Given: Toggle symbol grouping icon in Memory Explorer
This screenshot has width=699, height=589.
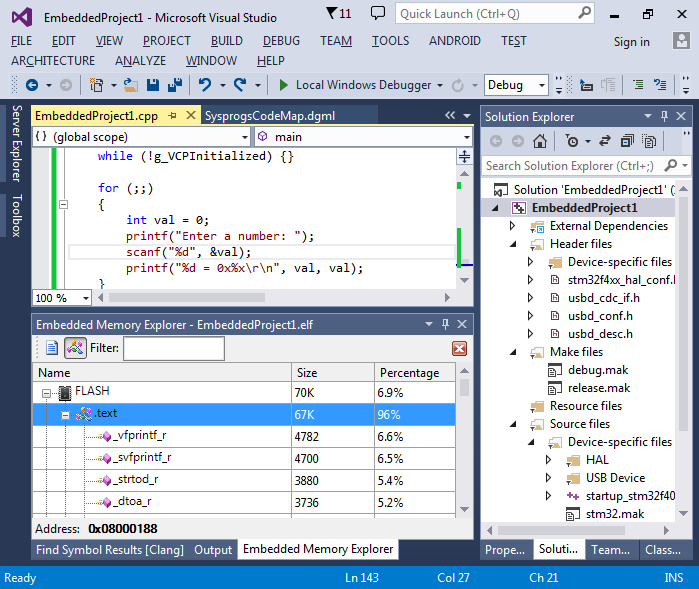Looking at the screenshot, I should pyautogui.click(x=75, y=348).
